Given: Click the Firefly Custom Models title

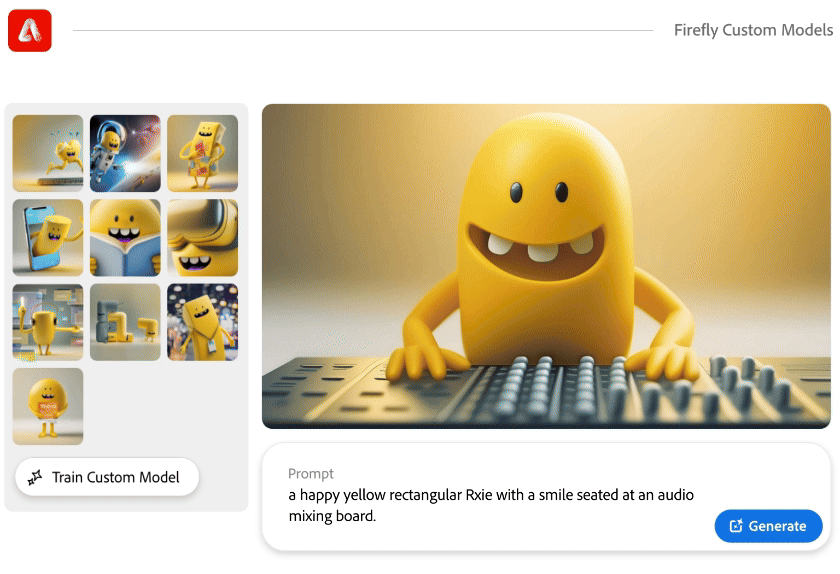Looking at the screenshot, I should (753, 30).
